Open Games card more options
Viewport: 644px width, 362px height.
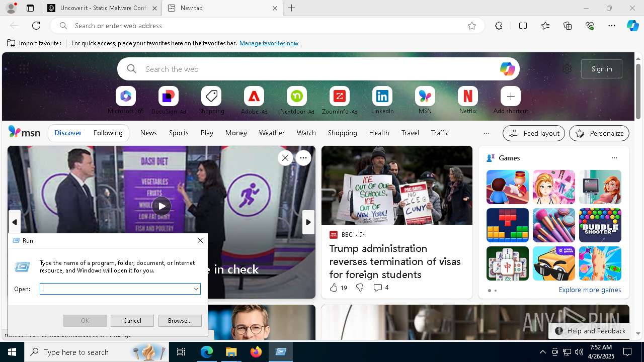pyautogui.click(x=614, y=158)
